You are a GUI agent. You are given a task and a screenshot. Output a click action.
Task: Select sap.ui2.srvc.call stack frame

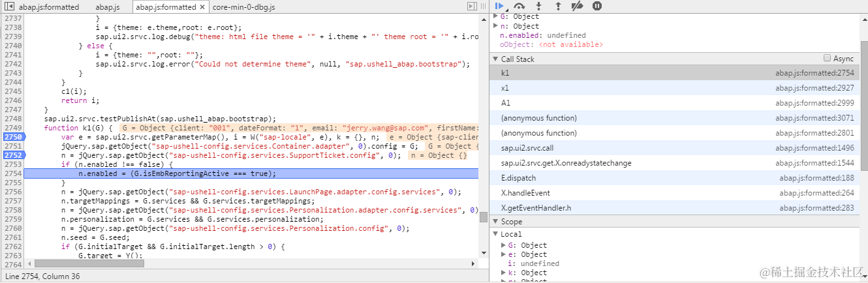click(675, 148)
